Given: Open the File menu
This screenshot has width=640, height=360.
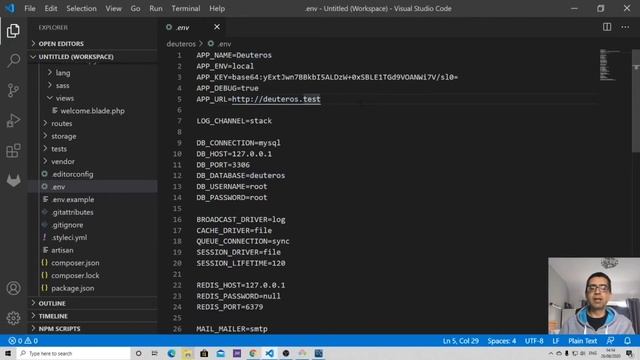Looking at the screenshot, I should [x=30, y=8].
